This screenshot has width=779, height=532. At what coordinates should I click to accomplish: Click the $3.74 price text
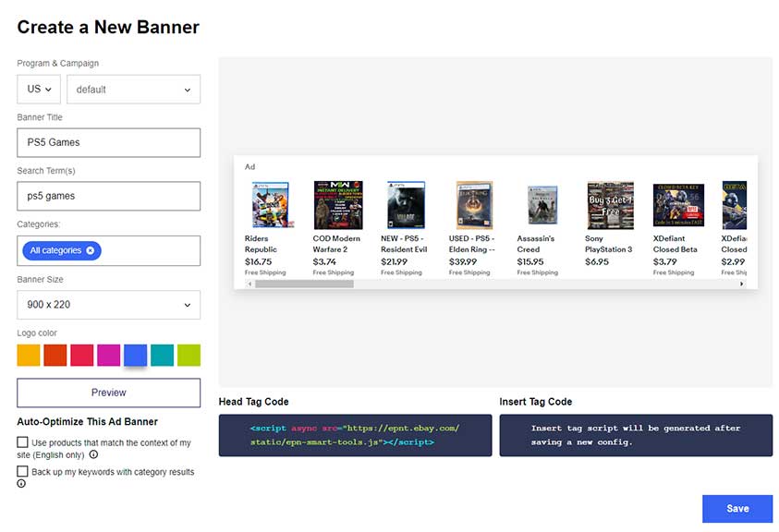324,261
